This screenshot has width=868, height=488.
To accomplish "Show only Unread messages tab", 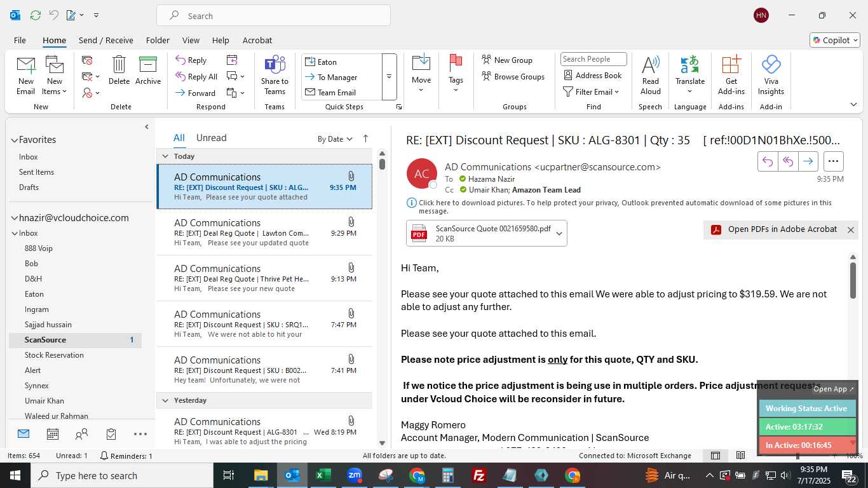I will pos(211,138).
